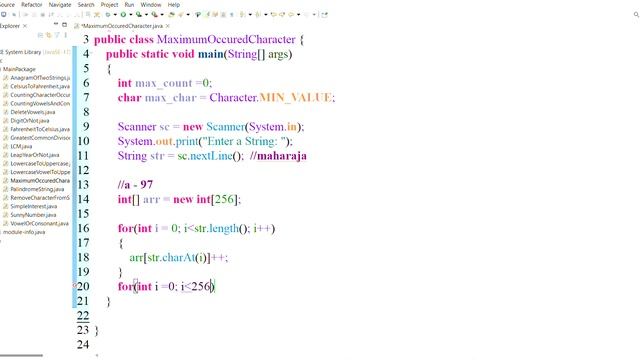Close the MaximumOccuredCharacter.java editor tab

pos(168,26)
